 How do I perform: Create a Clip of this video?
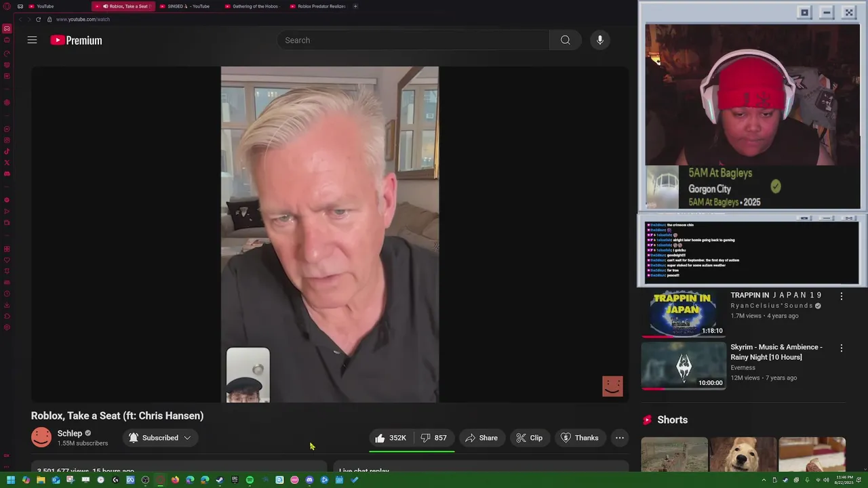(x=529, y=438)
